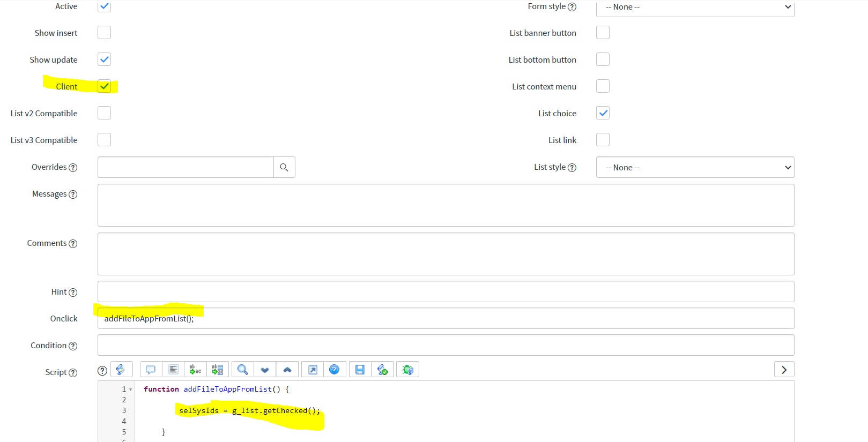
Task: Click the Onclick field with addFileToAppFromList()
Action: click(446, 318)
